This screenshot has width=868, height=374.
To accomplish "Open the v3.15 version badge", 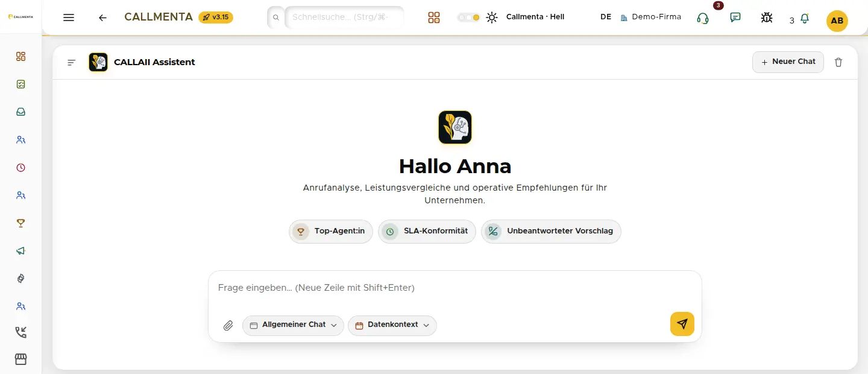I will [216, 17].
